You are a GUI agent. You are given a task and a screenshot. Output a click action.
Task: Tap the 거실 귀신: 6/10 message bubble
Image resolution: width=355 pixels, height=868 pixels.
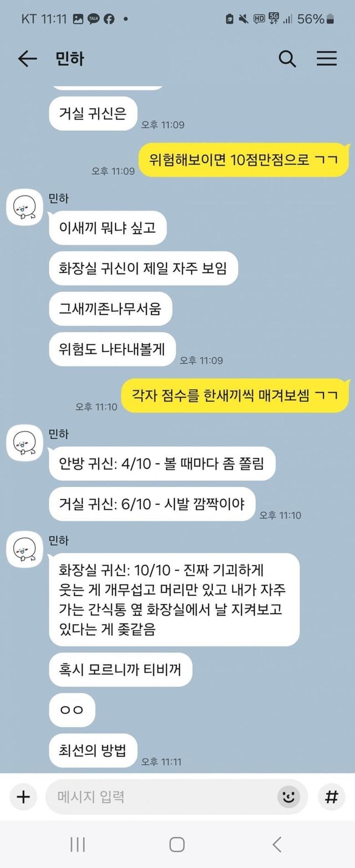click(152, 504)
